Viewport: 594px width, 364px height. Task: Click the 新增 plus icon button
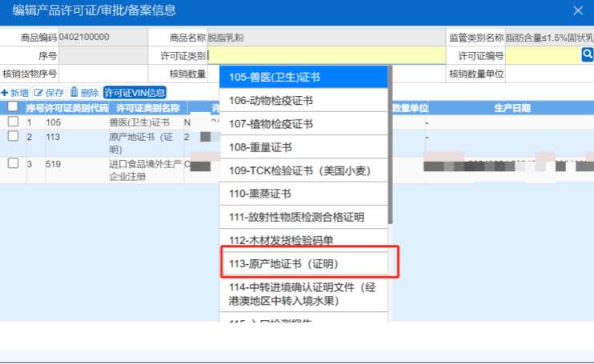15,93
